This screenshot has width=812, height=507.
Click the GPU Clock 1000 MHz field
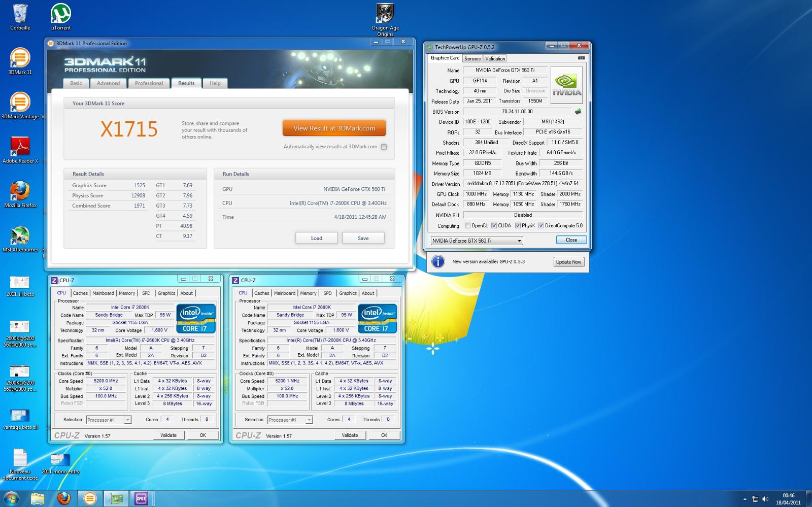pos(476,194)
